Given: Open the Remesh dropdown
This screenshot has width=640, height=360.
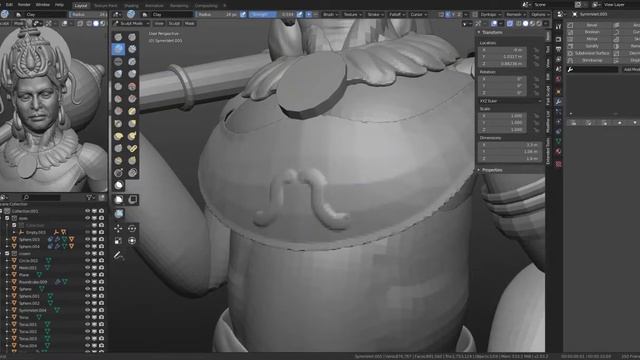Looking at the screenshot, I should [x=516, y=14].
